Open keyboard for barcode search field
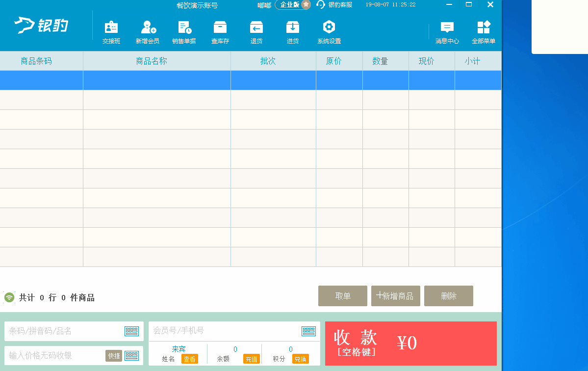This screenshot has height=371, width=588. (x=131, y=331)
